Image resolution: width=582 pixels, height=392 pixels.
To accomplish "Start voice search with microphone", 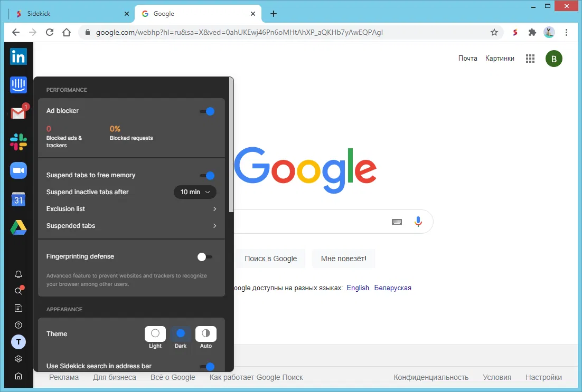I will pos(418,222).
